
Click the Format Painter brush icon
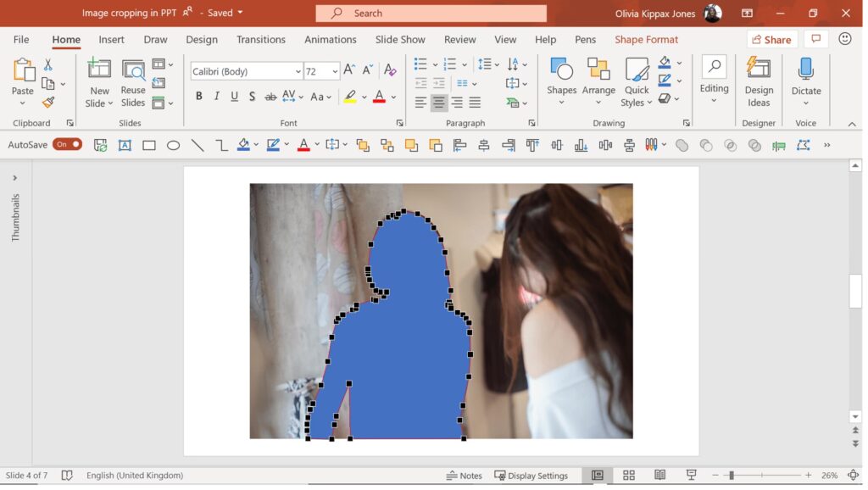coord(48,103)
